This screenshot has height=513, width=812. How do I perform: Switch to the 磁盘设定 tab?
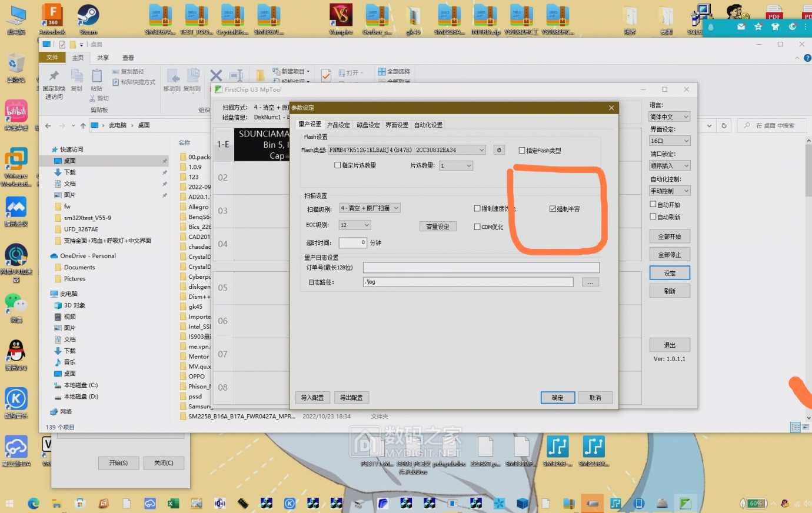click(368, 124)
